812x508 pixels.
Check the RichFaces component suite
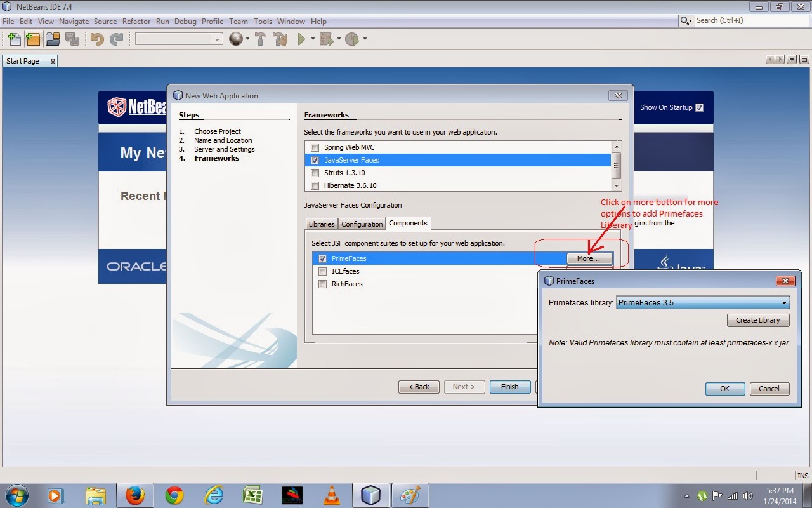(x=323, y=284)
